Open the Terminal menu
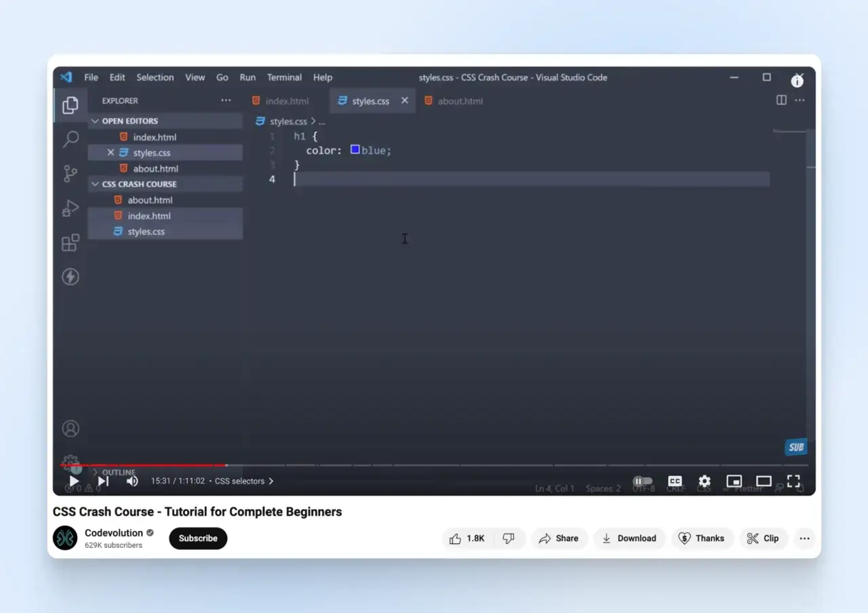Viewport: 868px width, 613px height. tap(284, 77)
